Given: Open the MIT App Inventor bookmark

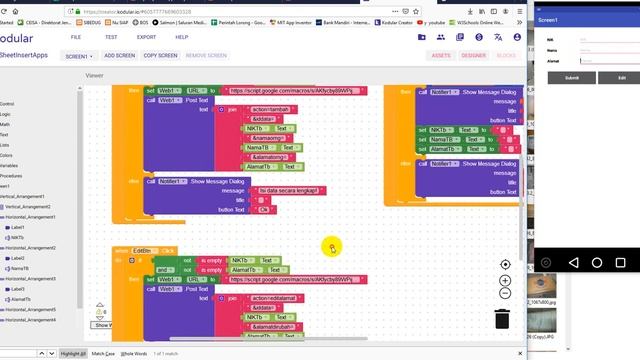Looking at the screenshot, I should (291, 22).
